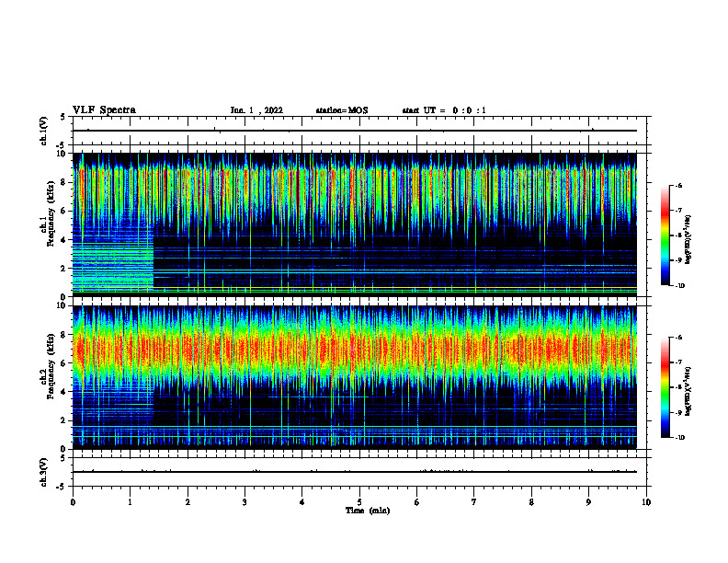Viewport: 728px width, 563px height.
Task: Click the "Time (min)" x-axis label
Action: click(368, 511)
